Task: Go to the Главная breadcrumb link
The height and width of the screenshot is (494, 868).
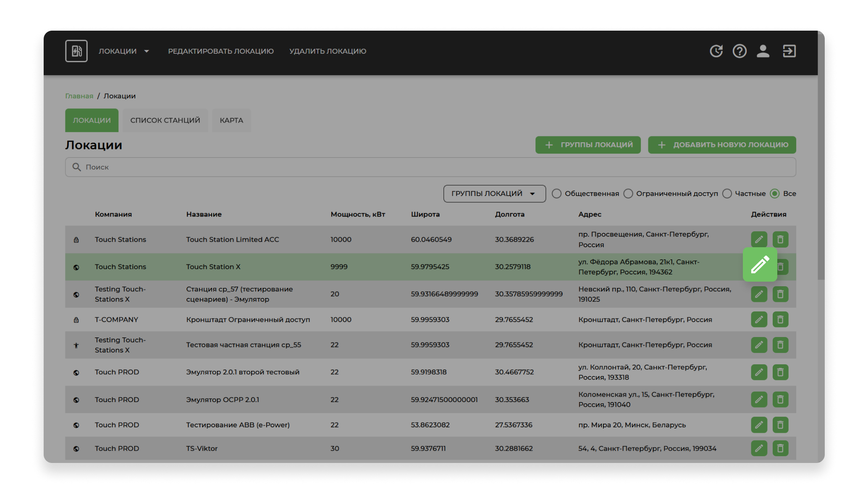Action: coord(79,96)
